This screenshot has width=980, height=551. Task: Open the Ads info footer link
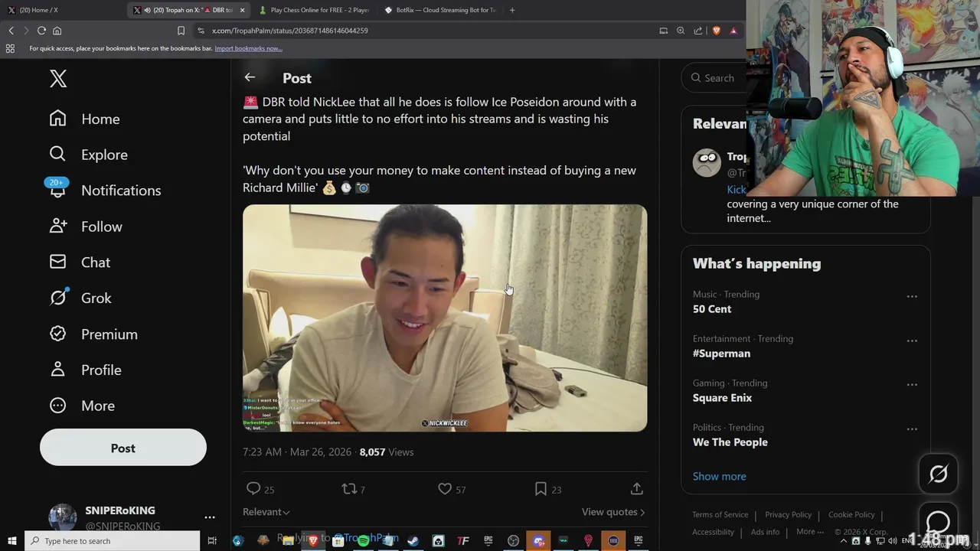pyautogui.click(x=765, y=532)
